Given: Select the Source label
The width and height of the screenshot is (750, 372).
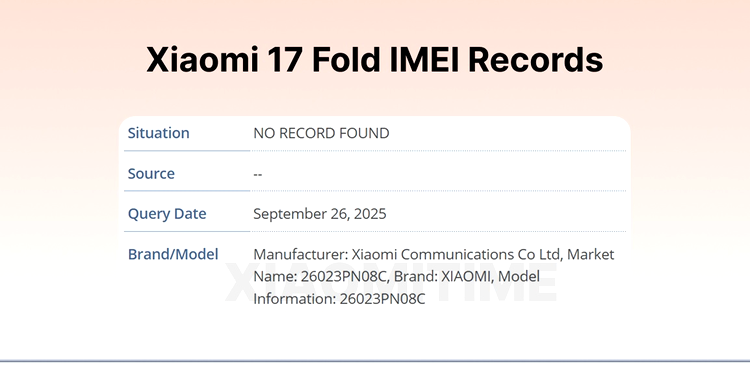Looking at the screenshot, I should pyautogui.click(x=151, y=173).
